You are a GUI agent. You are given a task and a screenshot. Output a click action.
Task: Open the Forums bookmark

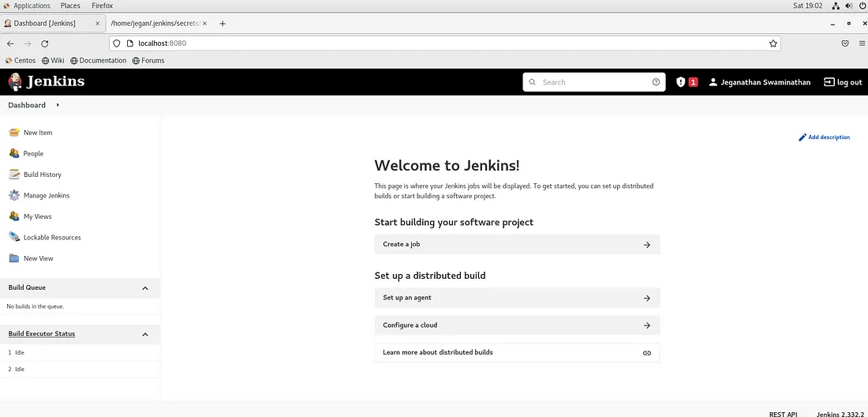(148, 60)
